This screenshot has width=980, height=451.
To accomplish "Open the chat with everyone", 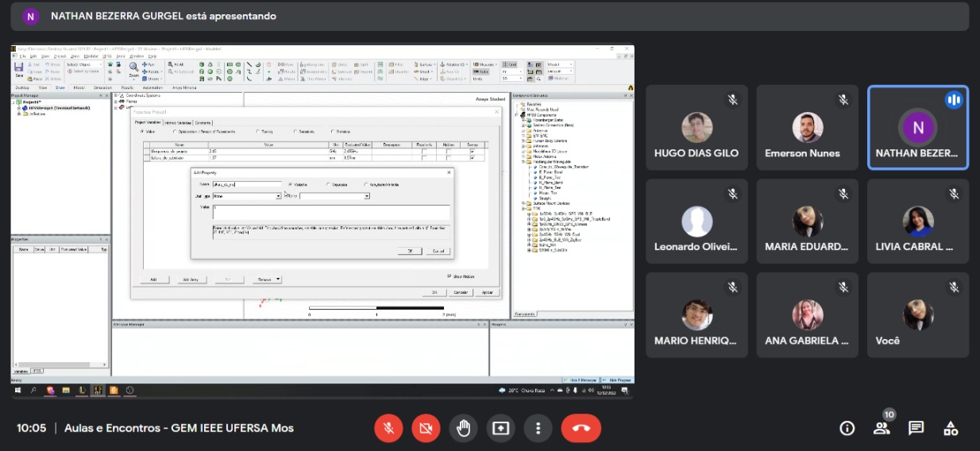I will [916, 428].
